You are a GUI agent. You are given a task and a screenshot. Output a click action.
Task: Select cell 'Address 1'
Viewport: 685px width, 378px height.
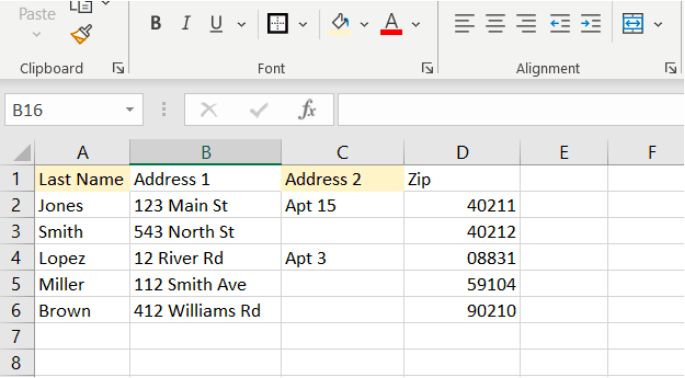point(205,179)
